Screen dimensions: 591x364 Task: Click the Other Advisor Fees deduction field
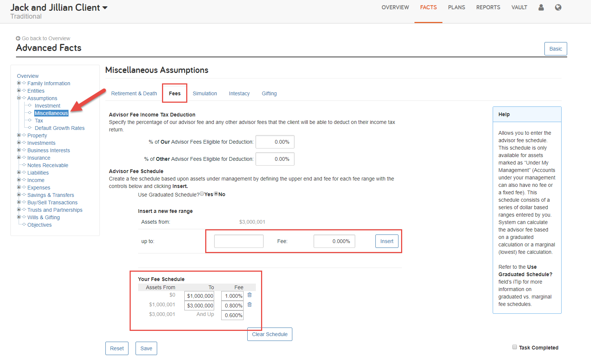click(275, 159)
